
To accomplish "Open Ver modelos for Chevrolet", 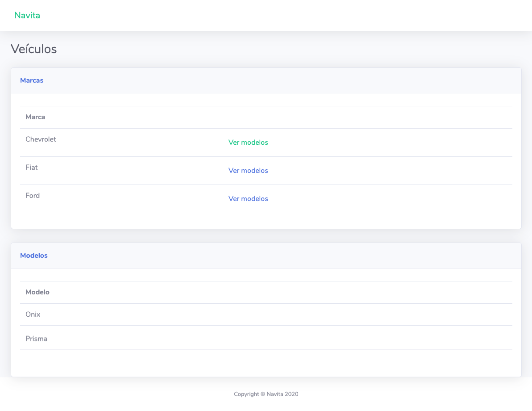I will (248, 142).
